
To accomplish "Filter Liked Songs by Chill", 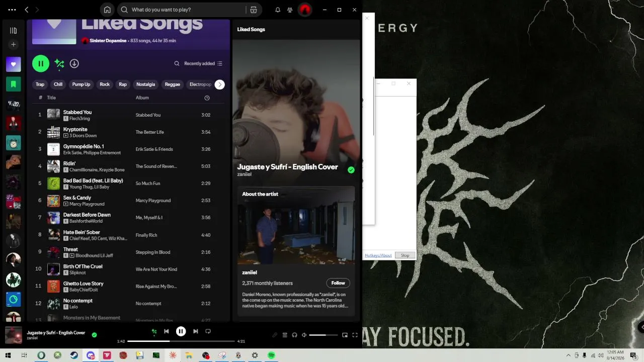I will coord(58,84).
